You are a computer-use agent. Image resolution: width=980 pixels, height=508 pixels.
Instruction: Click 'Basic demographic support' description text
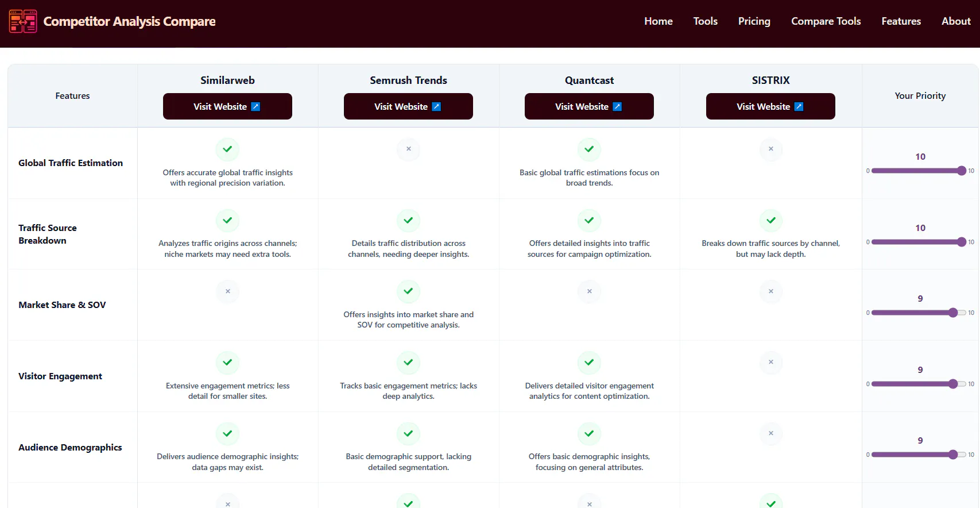(x=408, y=462)
